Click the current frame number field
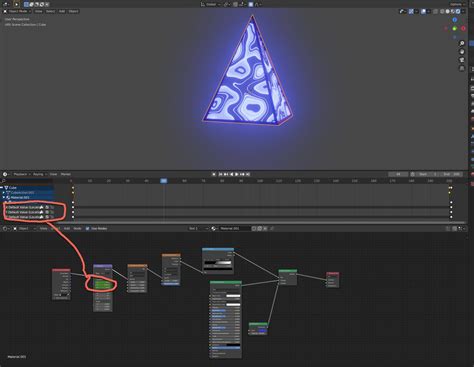The height and width of the screenshot is (367, 474). point(398,174)
